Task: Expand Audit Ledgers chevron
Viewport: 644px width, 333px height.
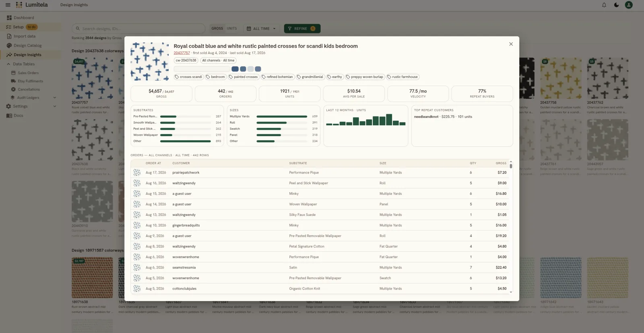Action: (x=55, y=97)
